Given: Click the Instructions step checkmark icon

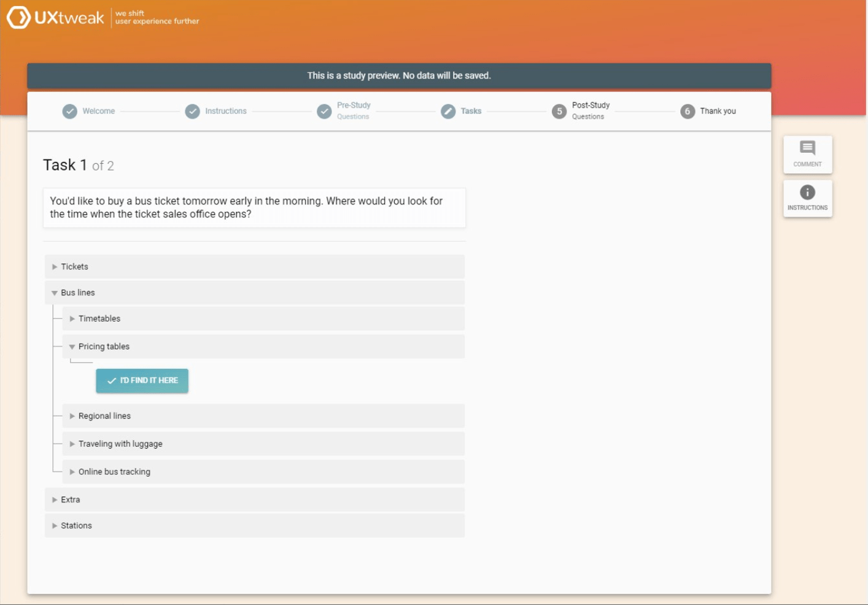Looking at the screenshot, I should point(193,111).
